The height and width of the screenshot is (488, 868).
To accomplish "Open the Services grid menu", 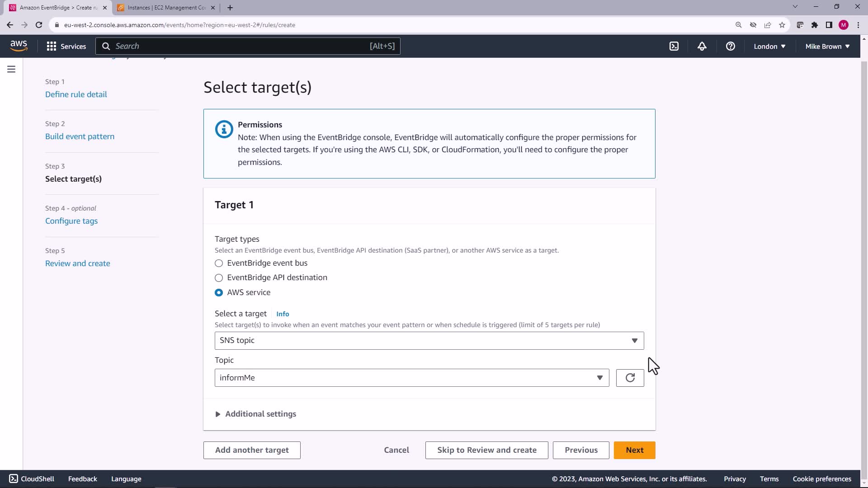I will (66, 46).
